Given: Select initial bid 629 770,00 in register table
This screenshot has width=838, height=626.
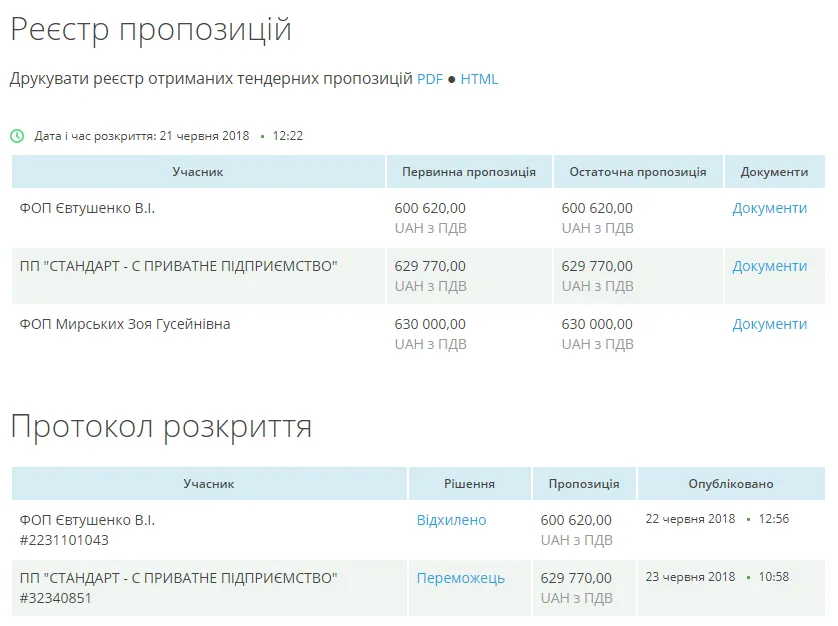Looking at the screenshot, I should pos(430,266).
